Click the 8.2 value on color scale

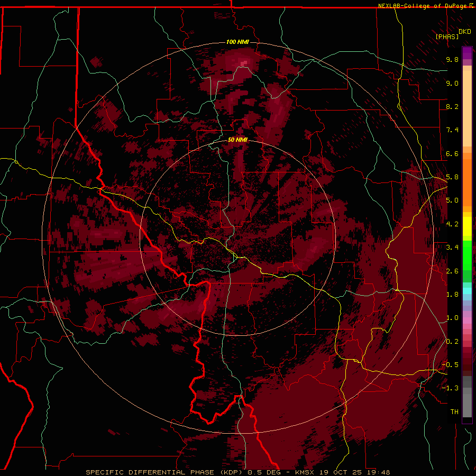pyautogui.click(x=452, y=106)
